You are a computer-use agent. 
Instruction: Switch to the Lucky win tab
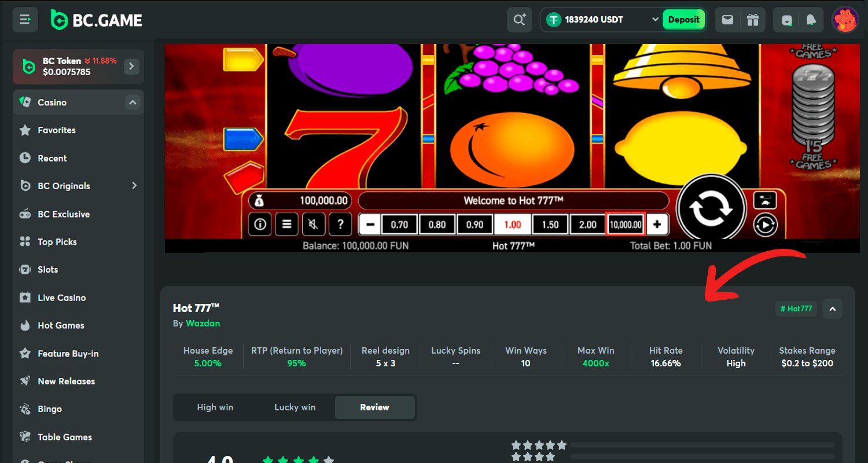pyautogui.click(x=295, y=407)
